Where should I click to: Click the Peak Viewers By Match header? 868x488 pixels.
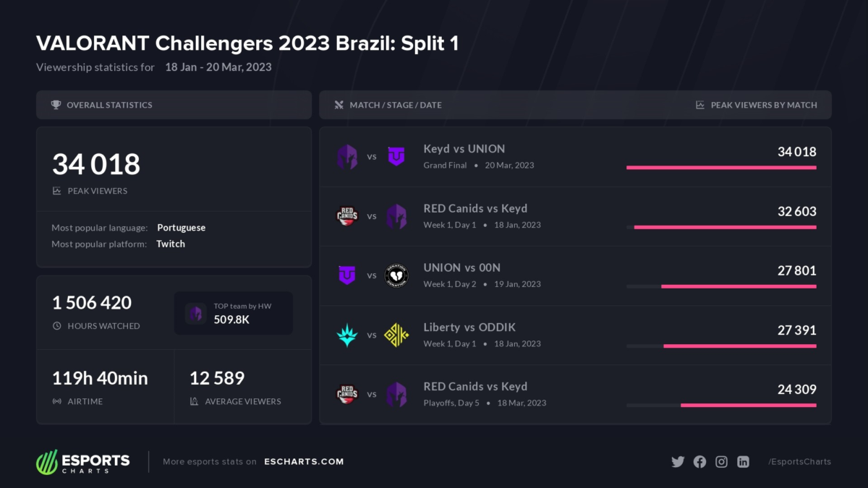(763, 105)
